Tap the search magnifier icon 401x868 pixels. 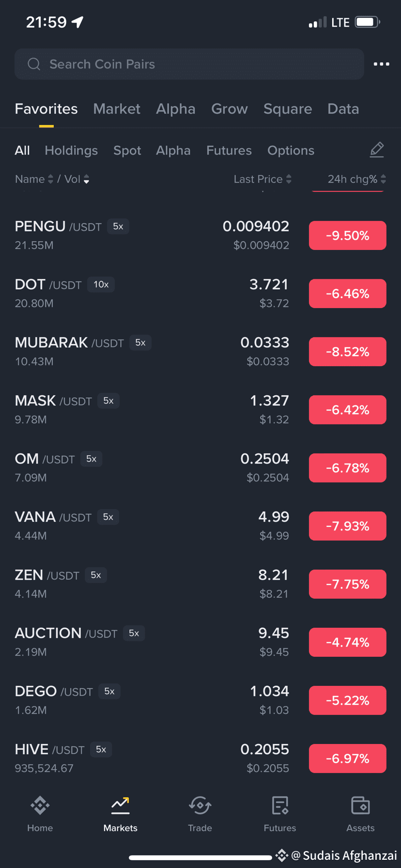point(34,64)
